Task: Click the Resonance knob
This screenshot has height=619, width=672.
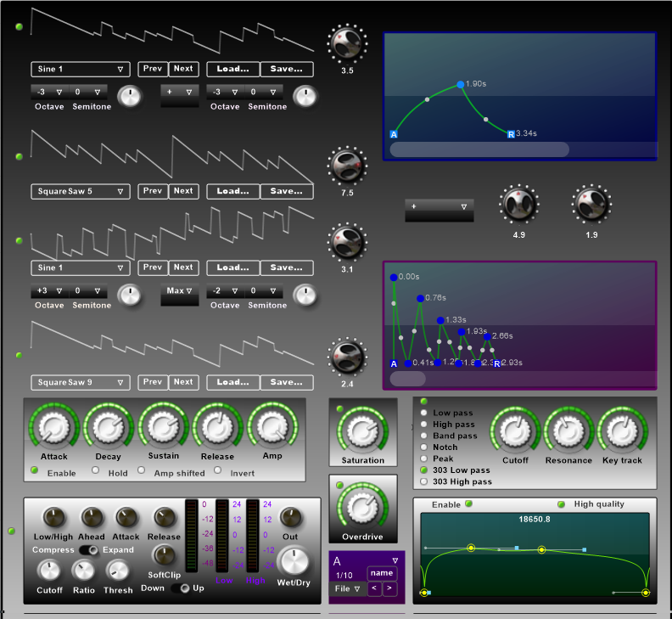Action: click(568, 431)
